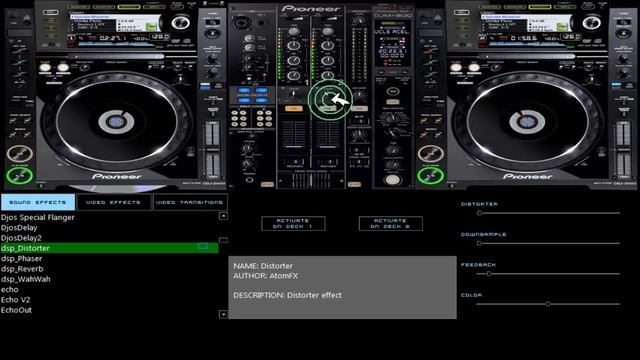The image size is (640, 360).
Task: Click the effects list scrollbar thumb
Action: (x=223, y=240)
